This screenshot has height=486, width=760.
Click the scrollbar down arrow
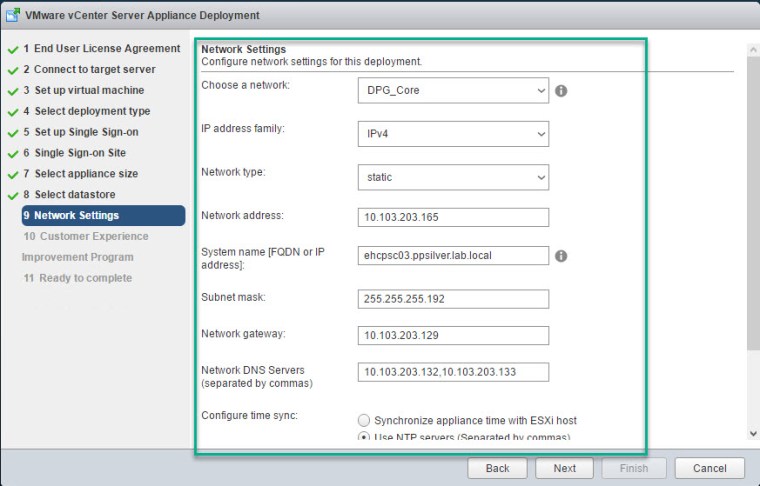point(753,434)
